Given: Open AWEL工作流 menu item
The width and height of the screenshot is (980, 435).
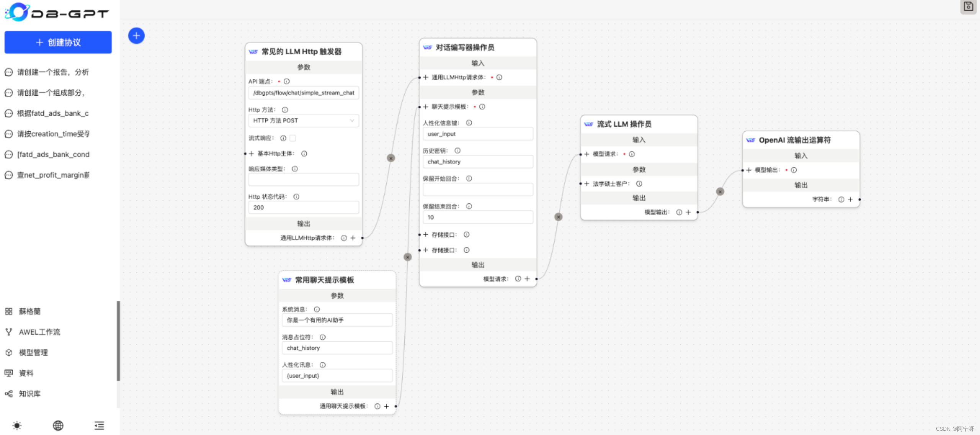Looking at the screenshot, I should [39, 332].
